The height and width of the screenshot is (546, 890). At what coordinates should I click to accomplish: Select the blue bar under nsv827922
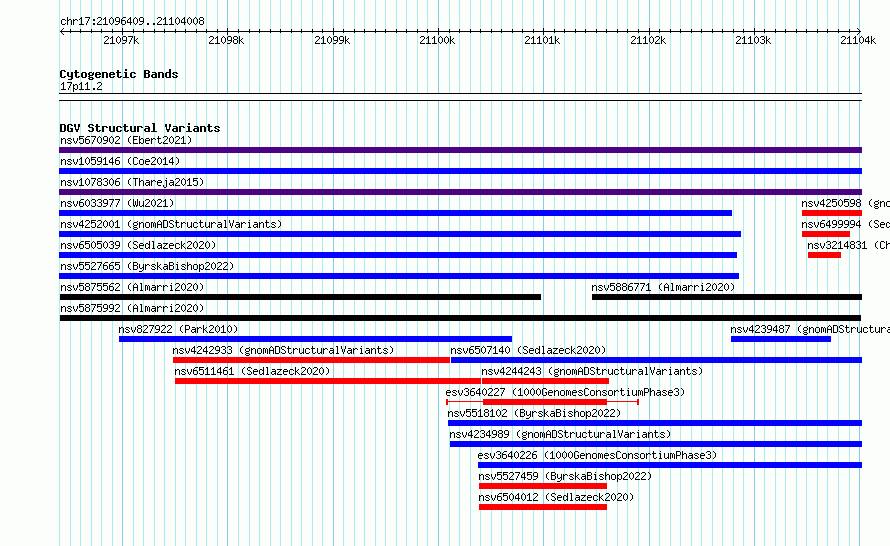(315, 339)
